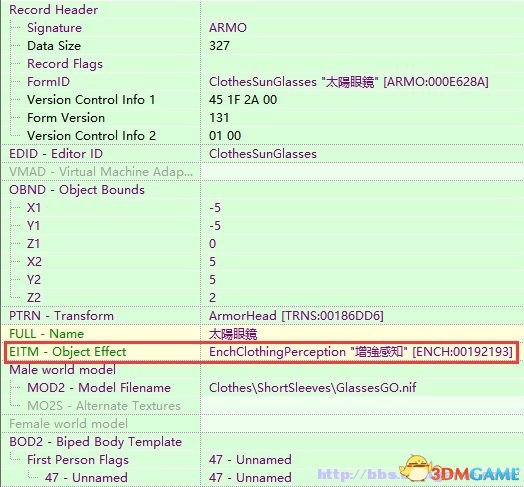Collapse the Male world model node
524x487 pixels.
[x=62, y=370]
